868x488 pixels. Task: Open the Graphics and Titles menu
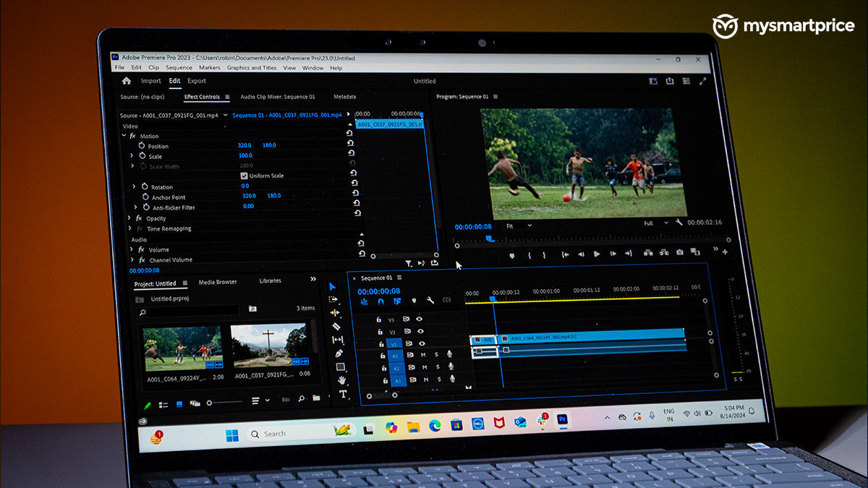pyautogui.click(x=252, y=68)
